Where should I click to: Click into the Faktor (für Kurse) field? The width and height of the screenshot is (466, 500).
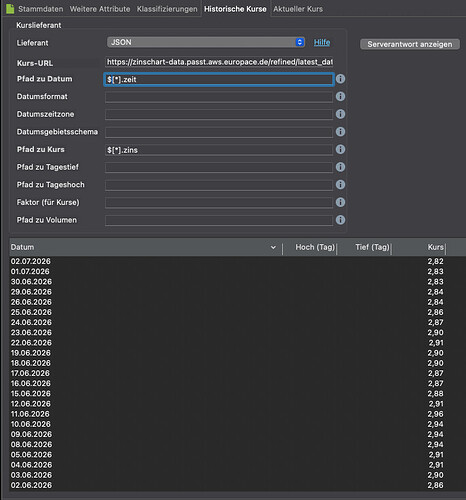[219, 203]
